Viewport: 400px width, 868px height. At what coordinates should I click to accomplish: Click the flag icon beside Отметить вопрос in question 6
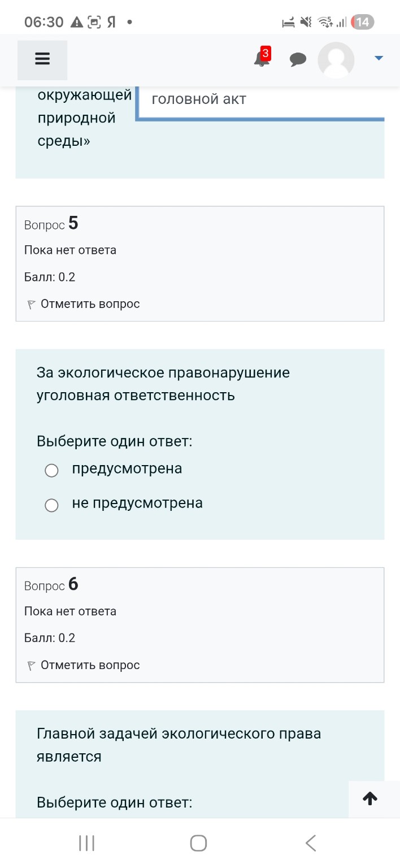pos(32,665)
